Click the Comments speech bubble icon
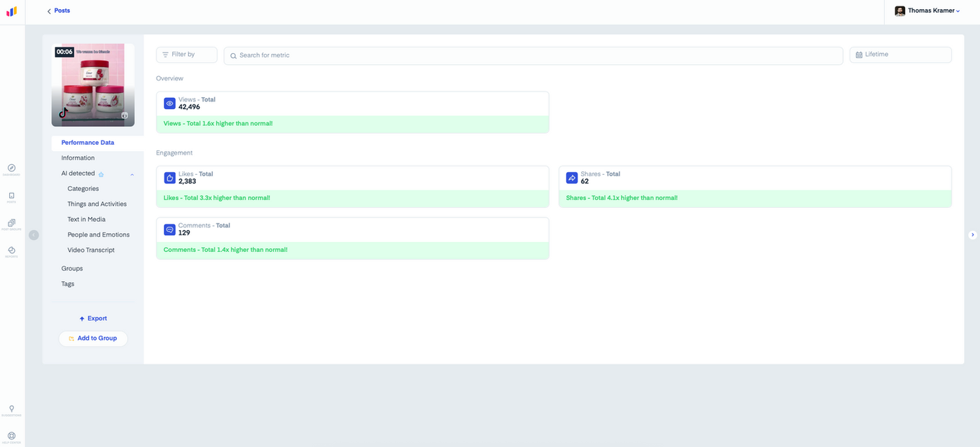980x447 pixels. [169, 229]
